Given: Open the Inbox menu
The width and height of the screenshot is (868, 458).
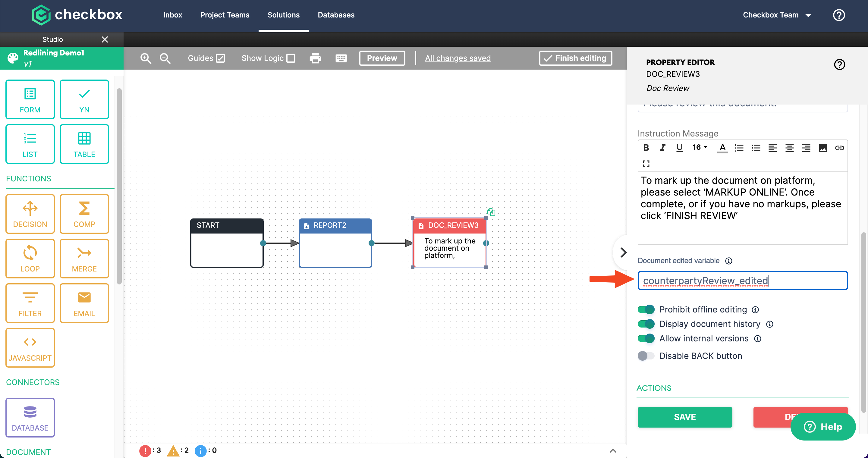Looking at the screenshot, I should click(172, 15).
